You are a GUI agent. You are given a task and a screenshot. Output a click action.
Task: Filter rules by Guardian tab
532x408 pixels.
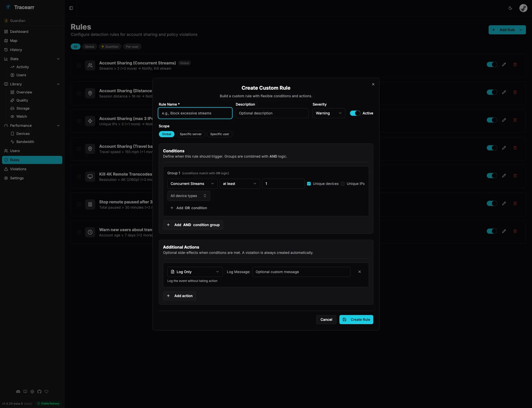pyautogui.click(x=110, y=47)
